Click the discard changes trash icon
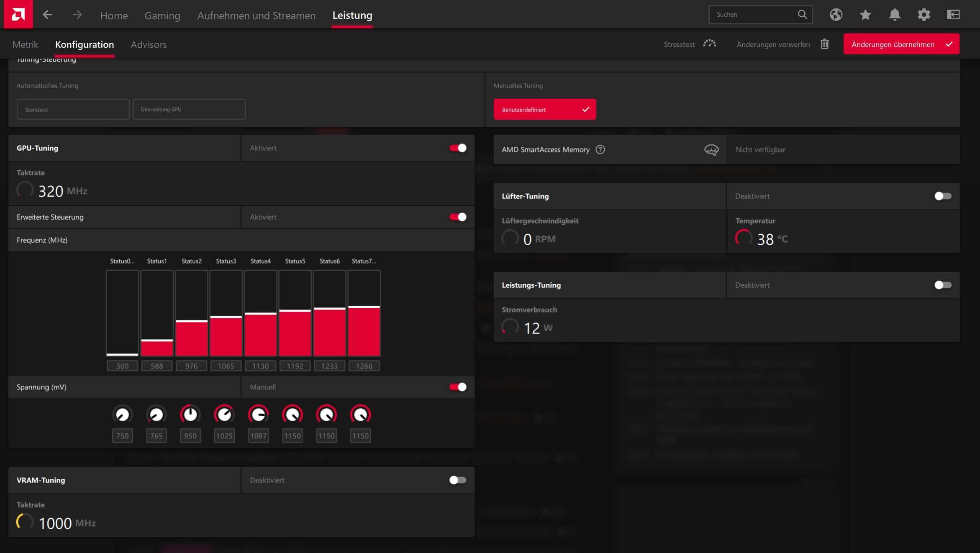Image resolution: width=980 pixels, height=553 pixels. click(824, 44)
